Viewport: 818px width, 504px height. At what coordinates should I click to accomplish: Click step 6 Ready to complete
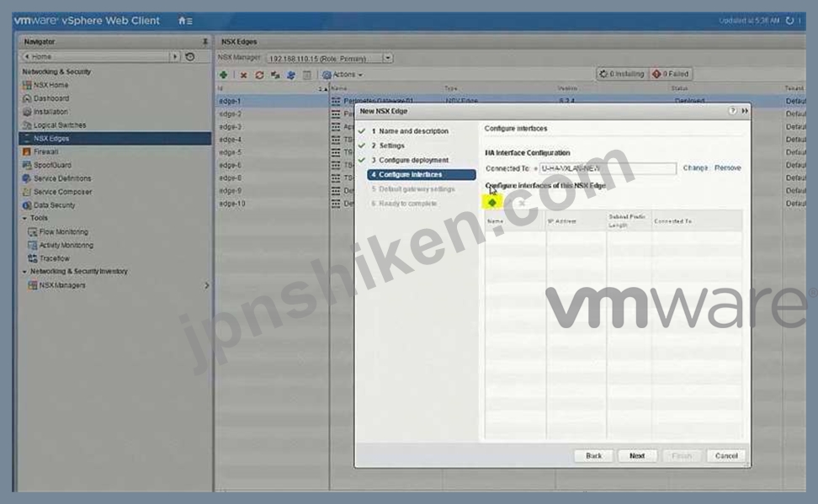coord(404,204)
